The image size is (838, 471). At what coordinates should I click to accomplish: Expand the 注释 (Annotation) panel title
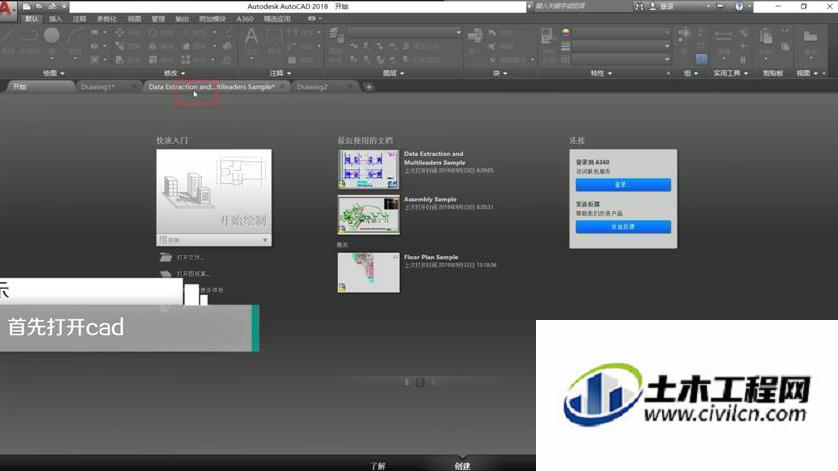click(281, 73)
